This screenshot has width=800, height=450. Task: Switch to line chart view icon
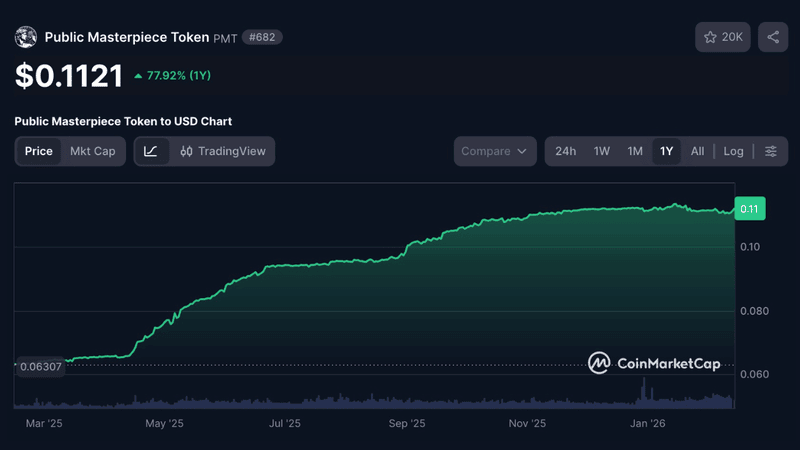click(151, 151)
